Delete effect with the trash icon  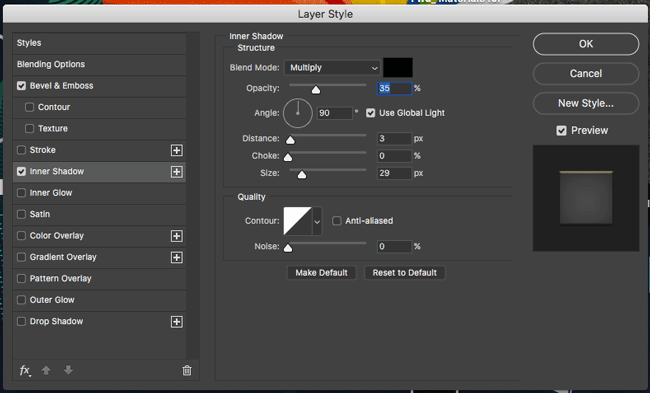tap(187, 370)
